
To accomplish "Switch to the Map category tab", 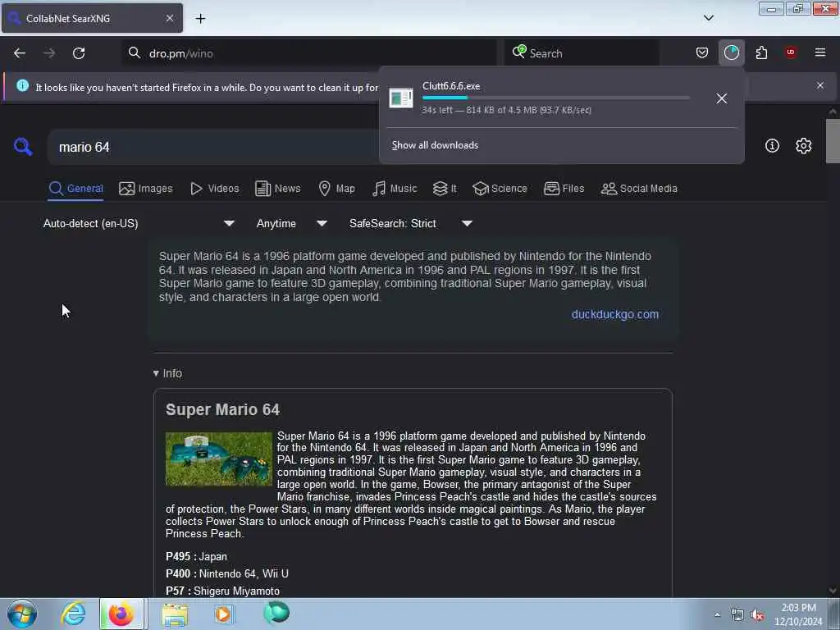I will coord(336,189).
